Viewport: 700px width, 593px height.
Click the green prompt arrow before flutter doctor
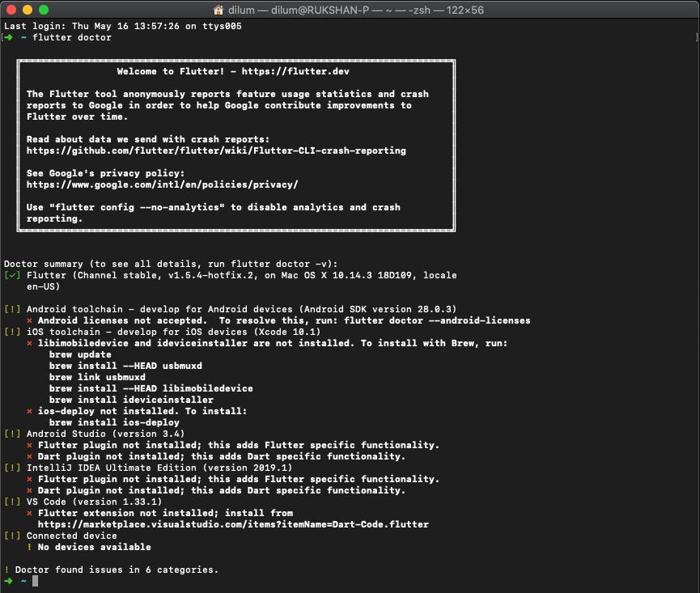(8, 37)
